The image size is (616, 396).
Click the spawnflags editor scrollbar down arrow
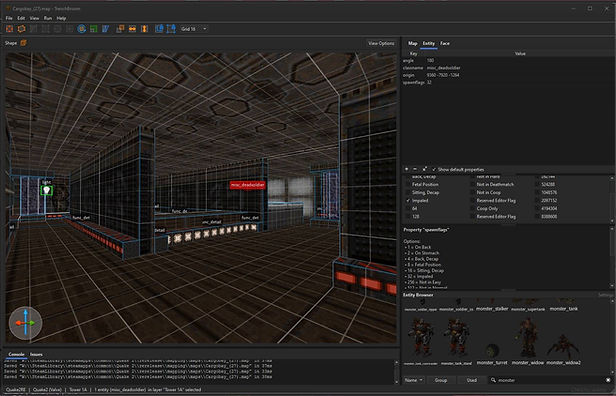click(x=612, y=221)
